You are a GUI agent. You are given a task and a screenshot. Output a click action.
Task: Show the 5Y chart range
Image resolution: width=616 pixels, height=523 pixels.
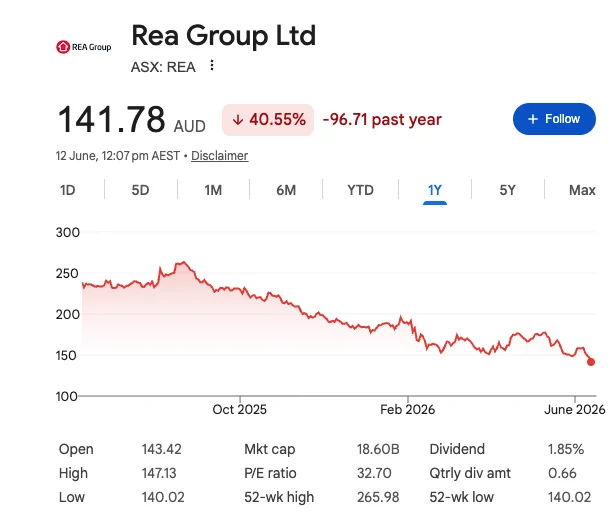click(507, 190)
